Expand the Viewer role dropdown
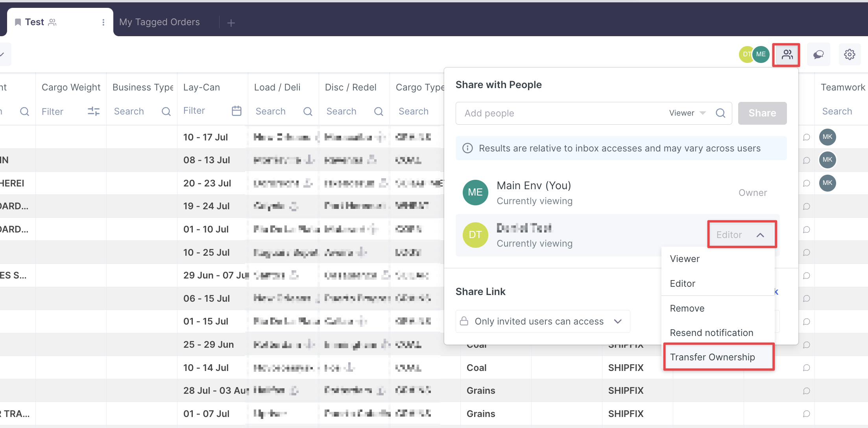The height and width of the screenshot is (428, 868). pyautogui.click(x=687, y=113)
